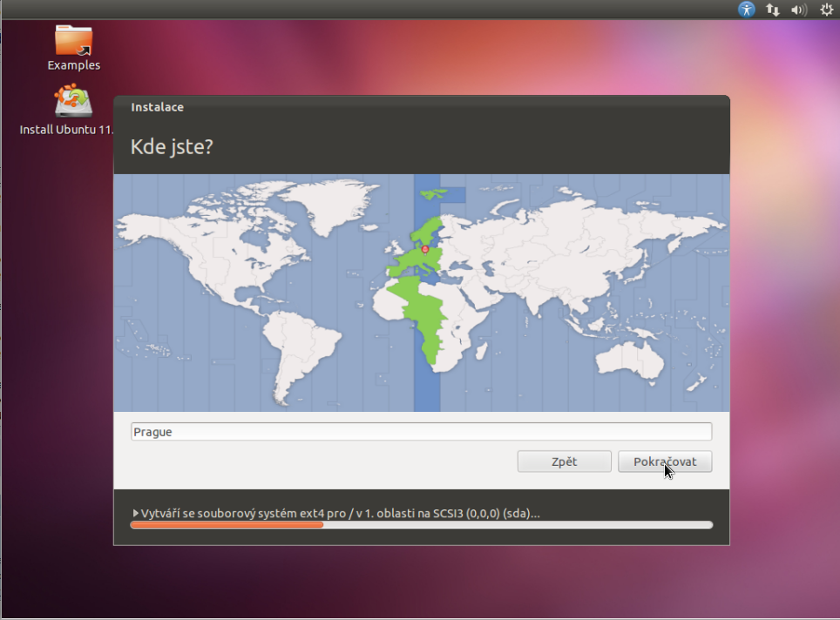Click the Prague location text field
Image resolution: width=840 pixels, height=620 pixels.
tap(421, 432)
